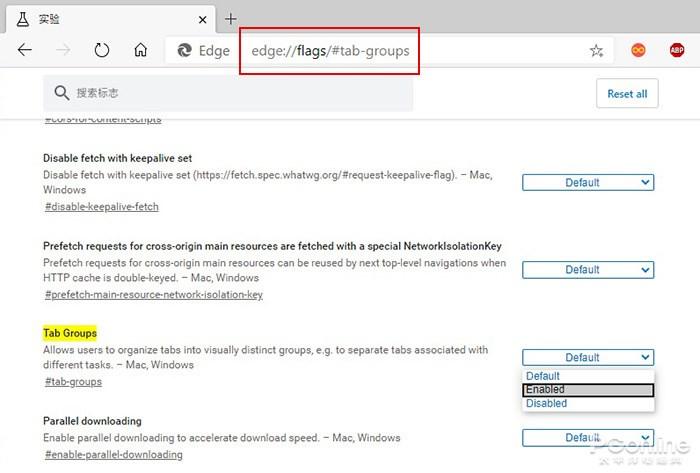Open the Disable fetch keepalive dropdown

point(588,183)
